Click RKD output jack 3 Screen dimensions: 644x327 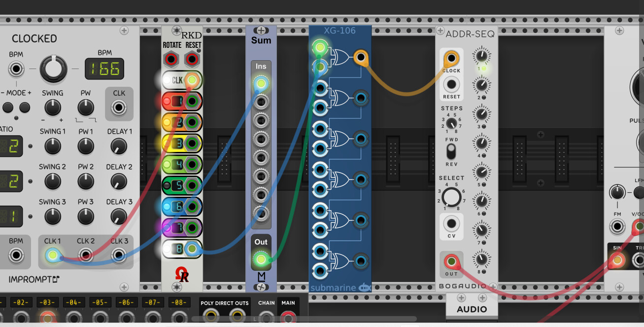click(x=193, y=143)
